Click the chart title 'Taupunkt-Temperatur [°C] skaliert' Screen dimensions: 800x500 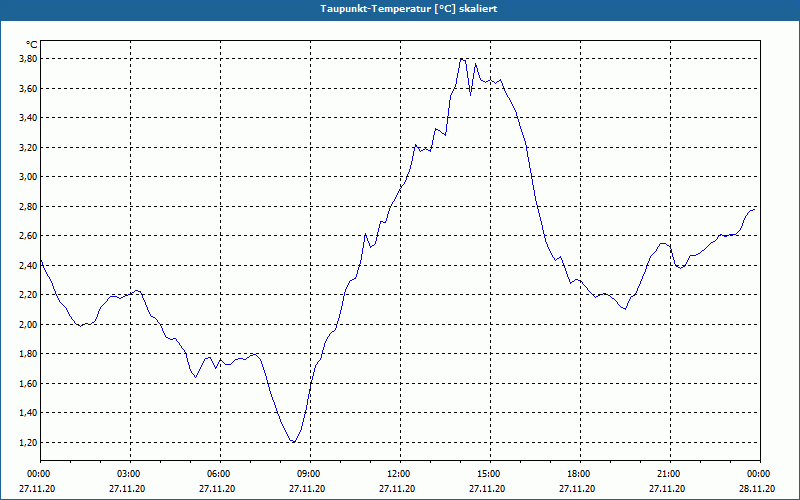408,9
